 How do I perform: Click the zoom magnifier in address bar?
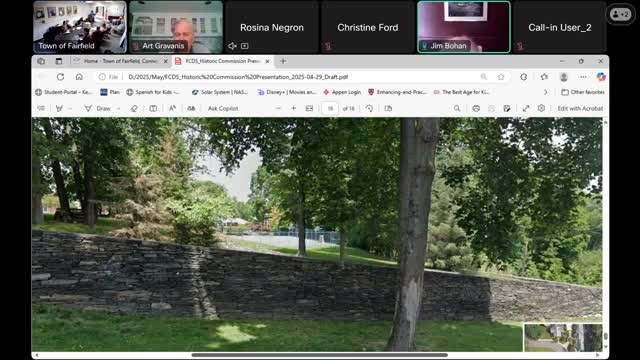[x=484, y=77]
